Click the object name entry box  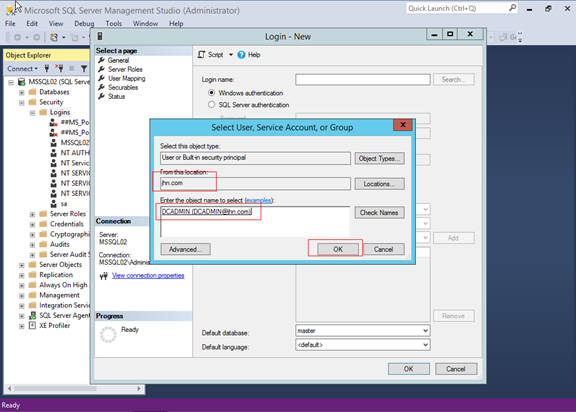[255, 221]
